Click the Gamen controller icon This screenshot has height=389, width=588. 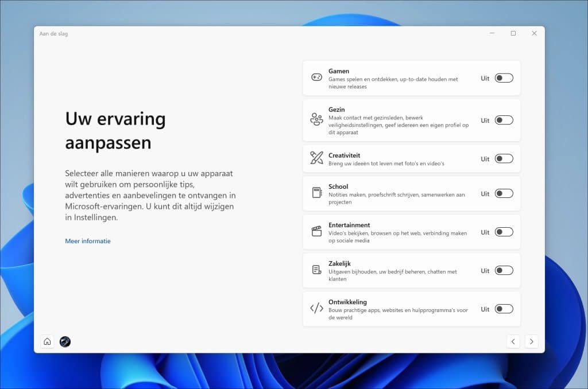(316, 77)
